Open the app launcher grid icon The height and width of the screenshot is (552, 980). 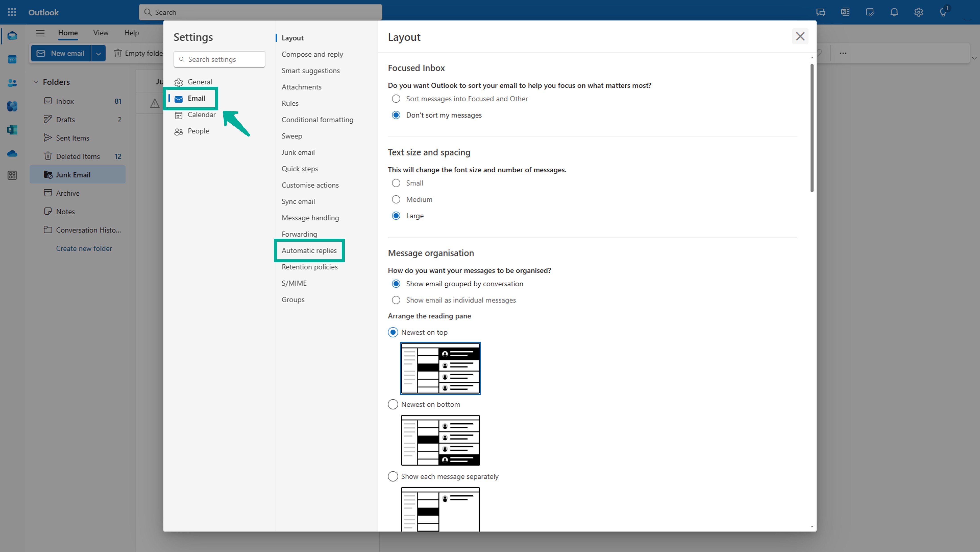pyautogui.click(x=12, y=12)
